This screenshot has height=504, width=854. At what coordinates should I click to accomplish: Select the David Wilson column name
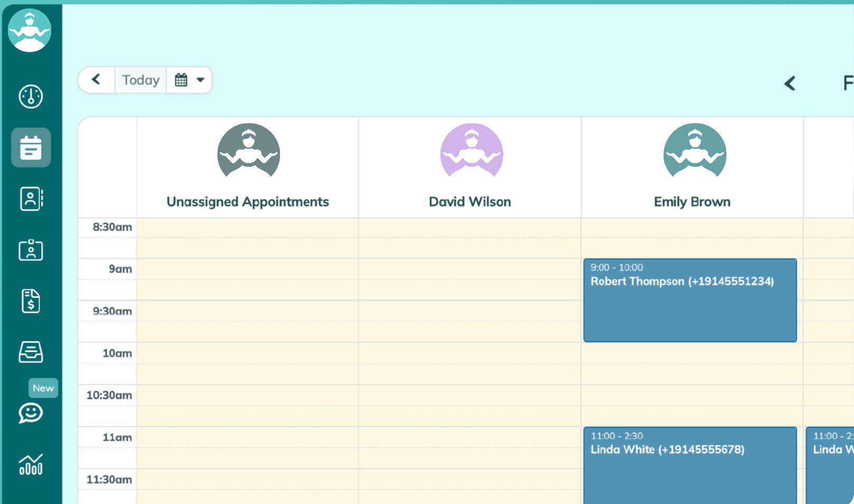470,202
